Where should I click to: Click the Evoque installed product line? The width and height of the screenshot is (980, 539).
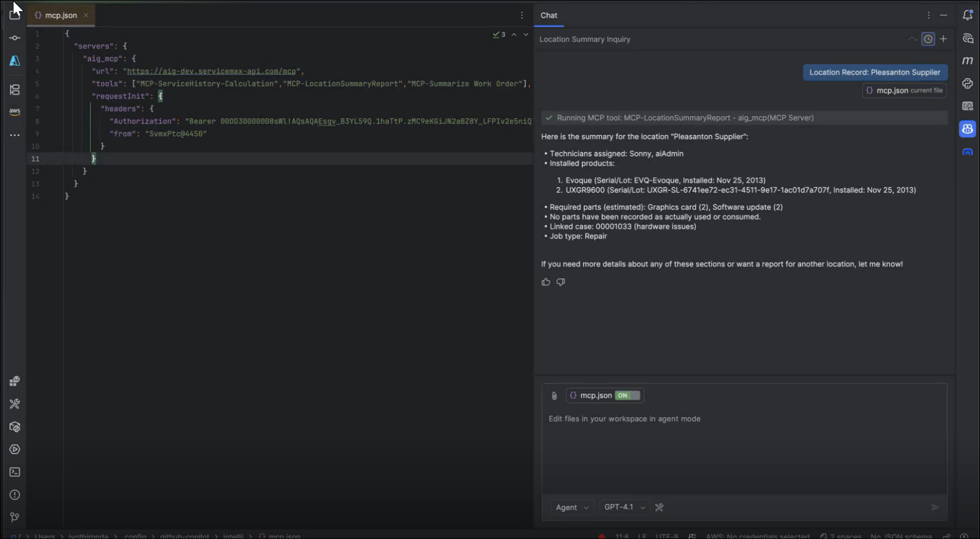tap(665, 181)
